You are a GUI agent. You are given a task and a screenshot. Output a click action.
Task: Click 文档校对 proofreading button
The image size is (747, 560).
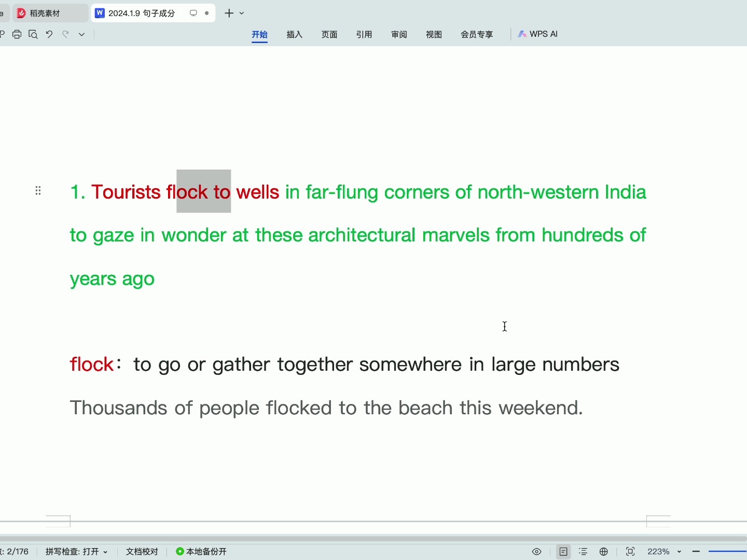point(142,551)
